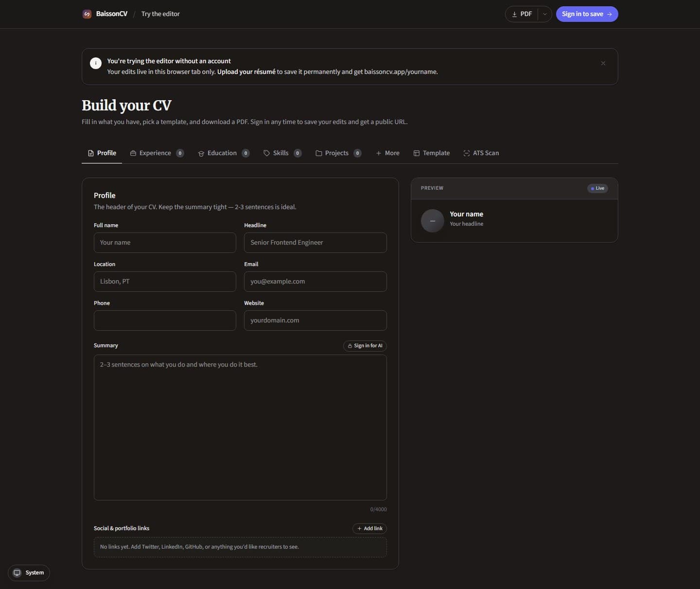The width and height of the screenshot is (700, 589).
Task: Click inside the Summary text area
Action: pos(240,428)
